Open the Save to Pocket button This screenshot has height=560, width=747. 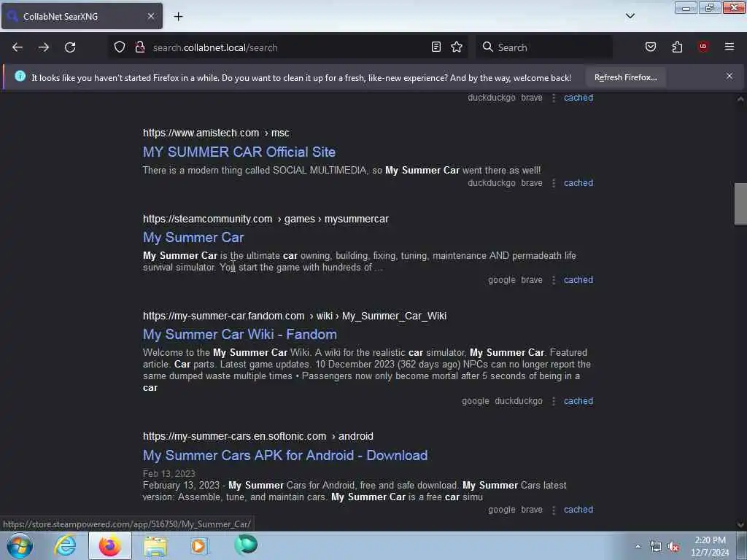point(651,47)
